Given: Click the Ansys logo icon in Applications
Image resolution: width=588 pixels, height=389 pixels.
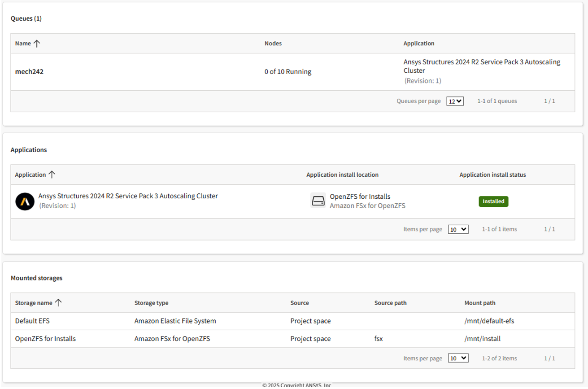Looking at the screenshot, I should pyautogui.click(x=25, y=201).
